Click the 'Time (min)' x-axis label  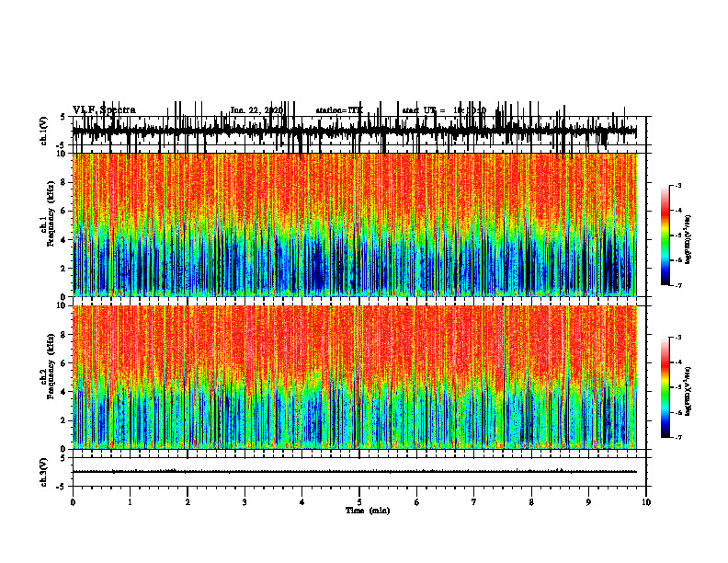tap(368, 511)
